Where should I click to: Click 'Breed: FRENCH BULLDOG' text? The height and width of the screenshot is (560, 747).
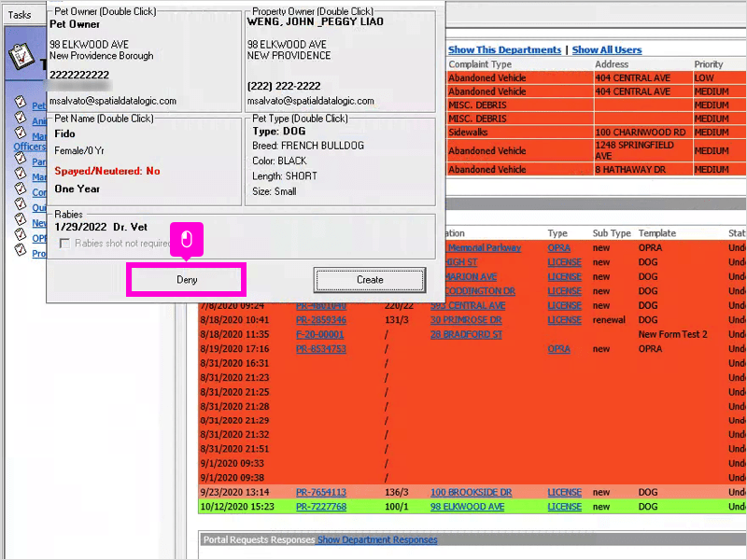308,146
